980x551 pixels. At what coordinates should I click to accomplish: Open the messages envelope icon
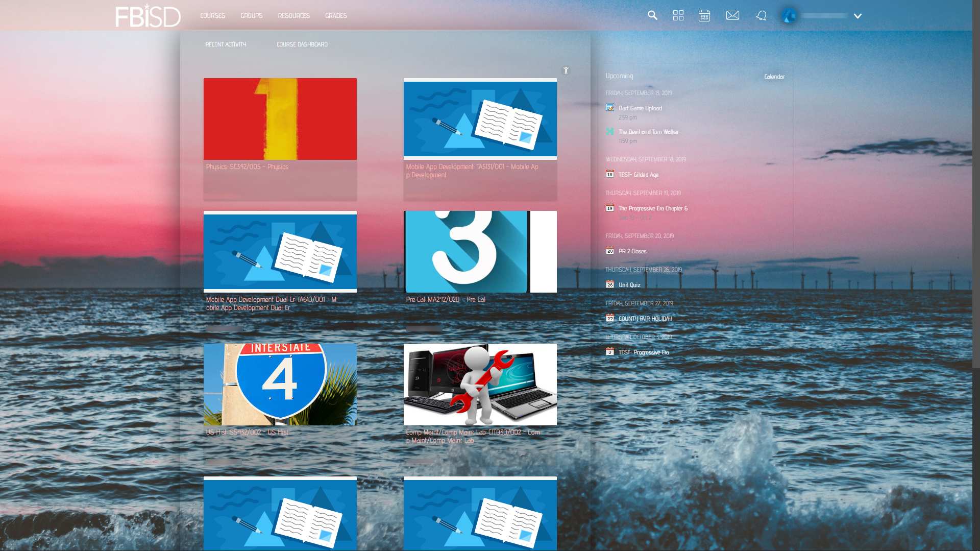(732, 15)
